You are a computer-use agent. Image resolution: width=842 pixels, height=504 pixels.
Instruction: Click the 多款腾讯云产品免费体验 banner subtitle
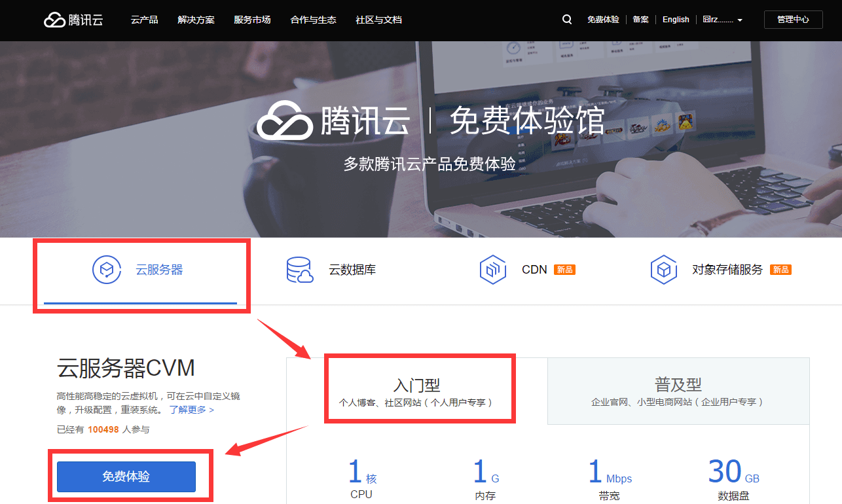tap(430, 164)
